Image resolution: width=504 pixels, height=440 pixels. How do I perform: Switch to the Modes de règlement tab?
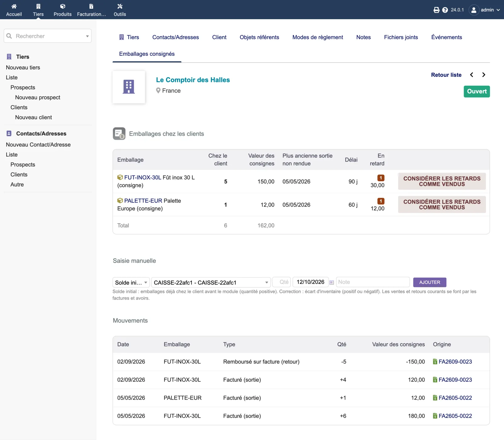pos(318,37)
